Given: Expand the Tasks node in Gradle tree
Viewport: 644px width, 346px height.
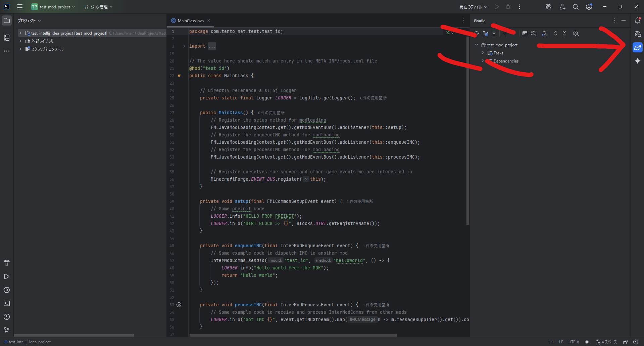Looking at the screenshot, I should 483,53.
